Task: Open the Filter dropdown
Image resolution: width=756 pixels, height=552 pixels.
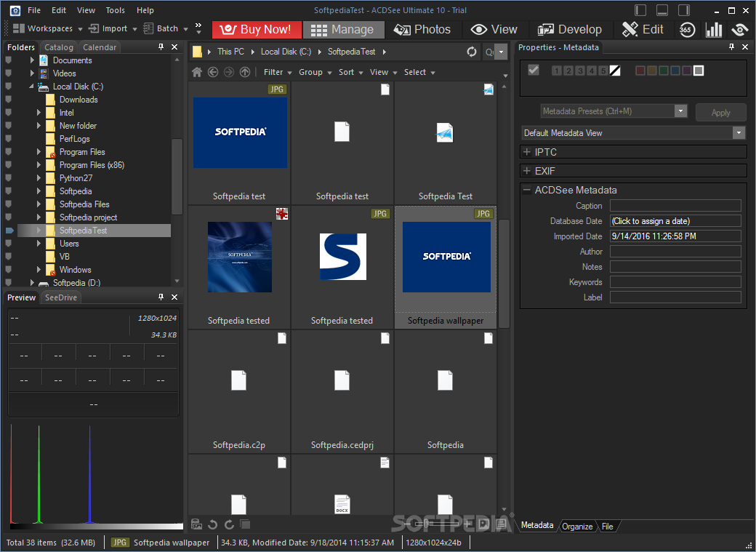Action: point(278,73)
